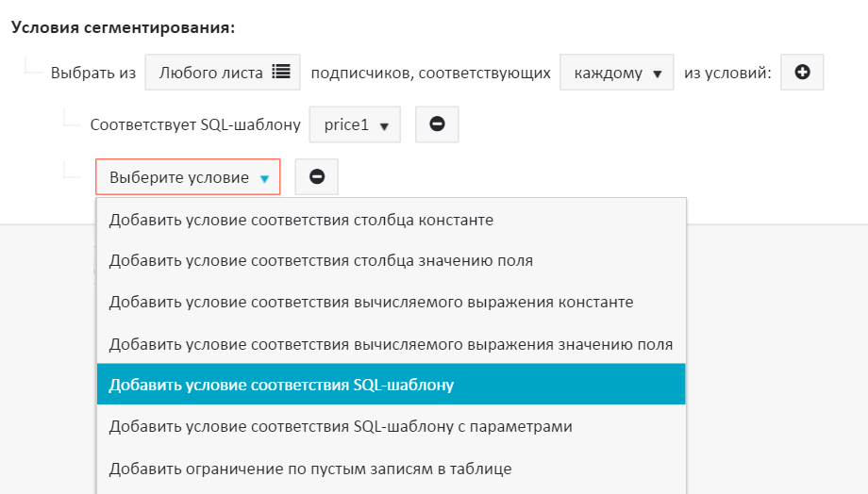Click the 'Соответствует SQL-шаблону' label
The height and width of the screenshot is (494, 868).
tap(195, 124)
